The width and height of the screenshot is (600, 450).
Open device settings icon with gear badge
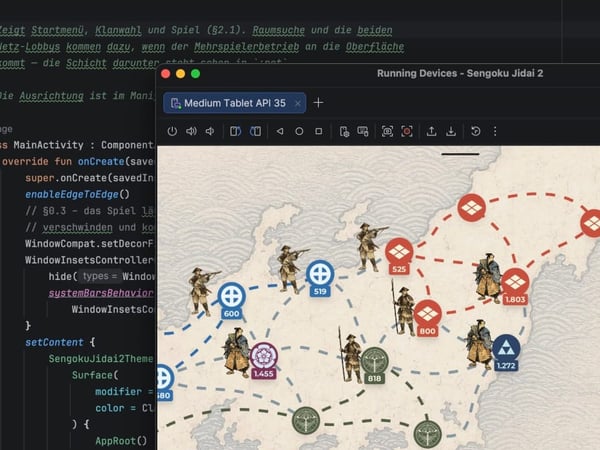pyautogui.click(x=344, y=131)
